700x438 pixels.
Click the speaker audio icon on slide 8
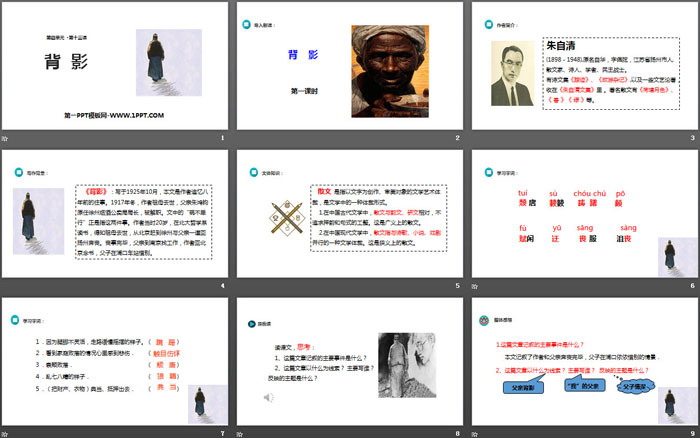coord(268,397)
